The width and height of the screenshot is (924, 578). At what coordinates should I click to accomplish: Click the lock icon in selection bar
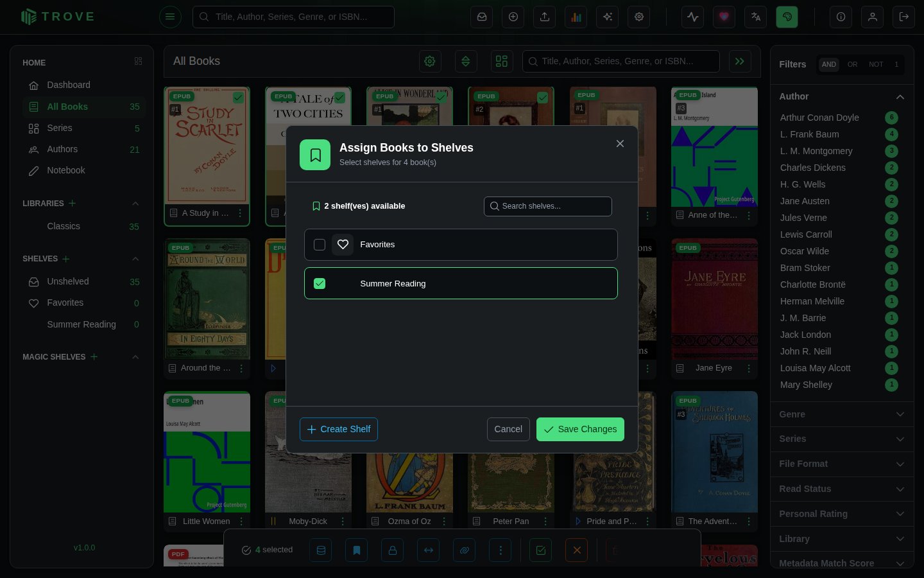click(393, 550)
